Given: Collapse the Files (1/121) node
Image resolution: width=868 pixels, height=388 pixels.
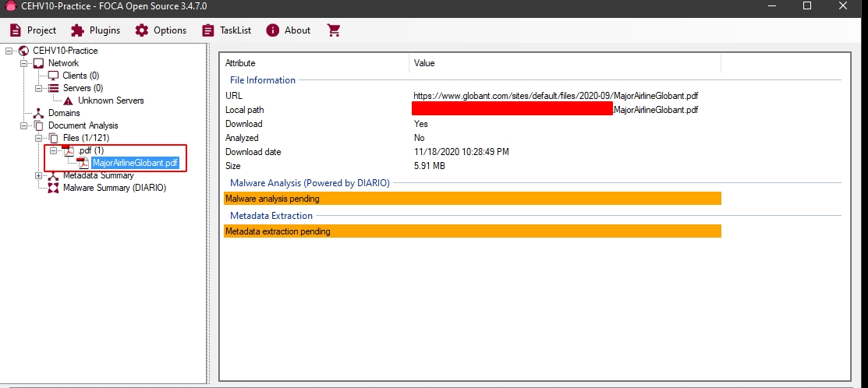Looking at the screenshot, I should pyautogui.click(x=39, y=138).
